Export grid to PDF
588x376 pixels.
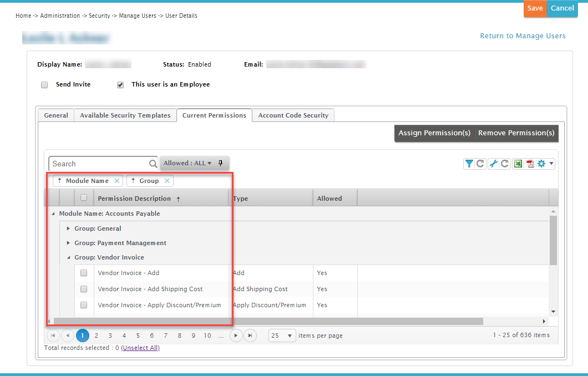[530, 164]
